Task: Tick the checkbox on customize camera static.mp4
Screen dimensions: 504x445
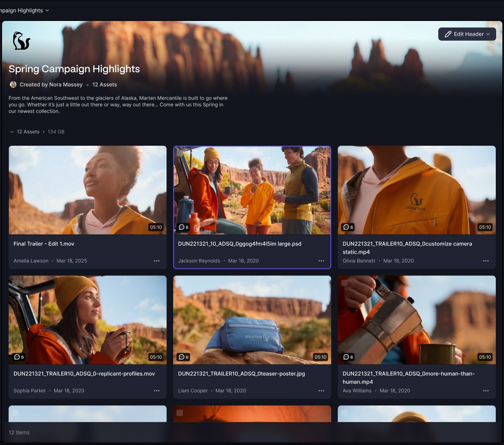Action: point(344,153)
